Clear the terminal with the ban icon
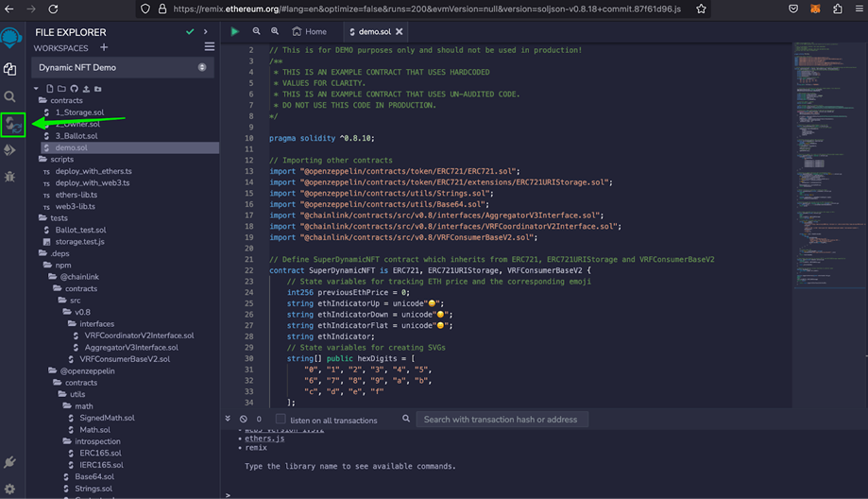 click(244, 420)
